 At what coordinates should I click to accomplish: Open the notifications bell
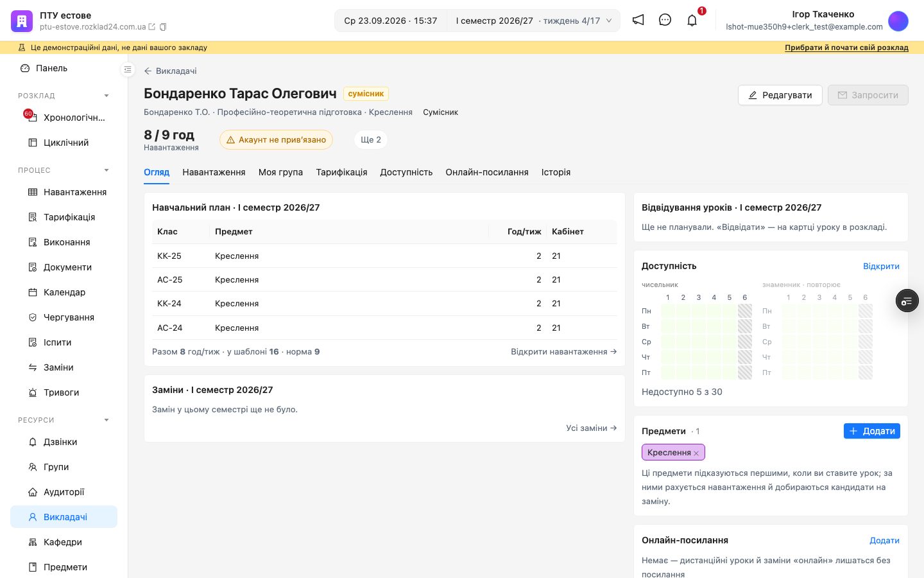point(692,20)
